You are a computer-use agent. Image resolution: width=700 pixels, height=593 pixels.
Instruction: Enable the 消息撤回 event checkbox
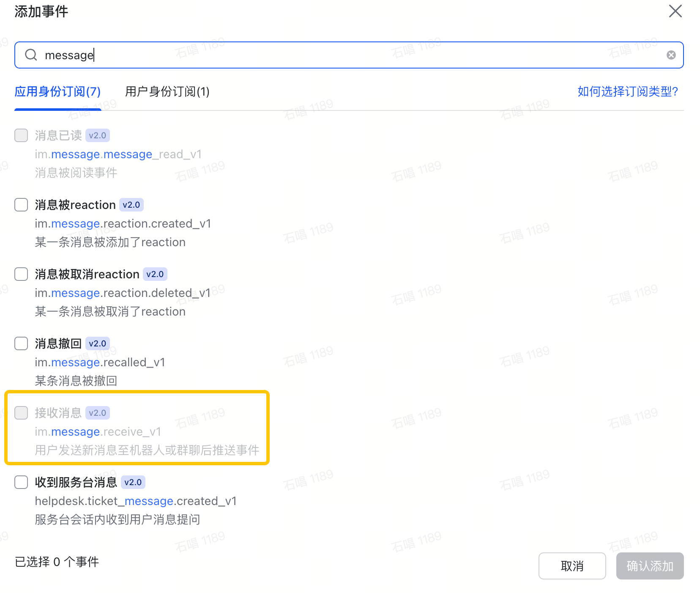pos(21,343)
